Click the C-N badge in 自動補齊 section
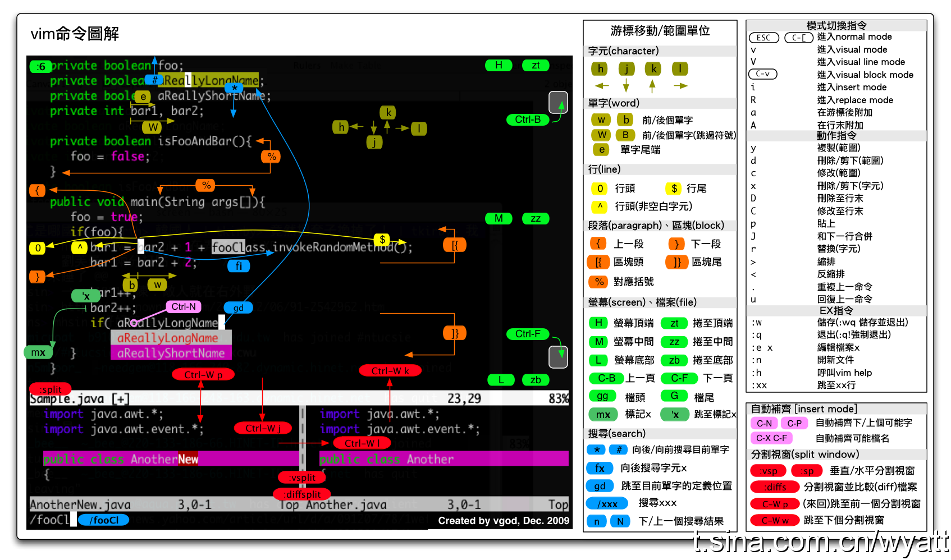This screenshot has height=560, width=951. click(x=764, y=423)
